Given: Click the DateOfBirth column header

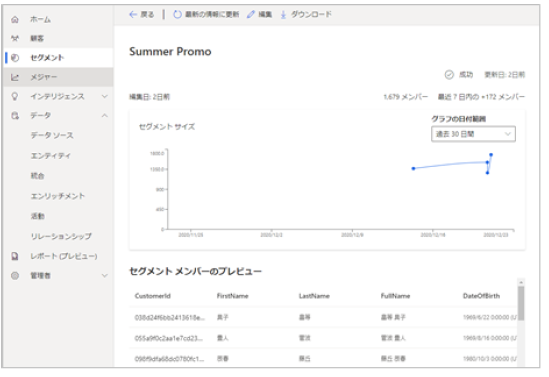Looking at the screenshot, I should tap(481, 296).
